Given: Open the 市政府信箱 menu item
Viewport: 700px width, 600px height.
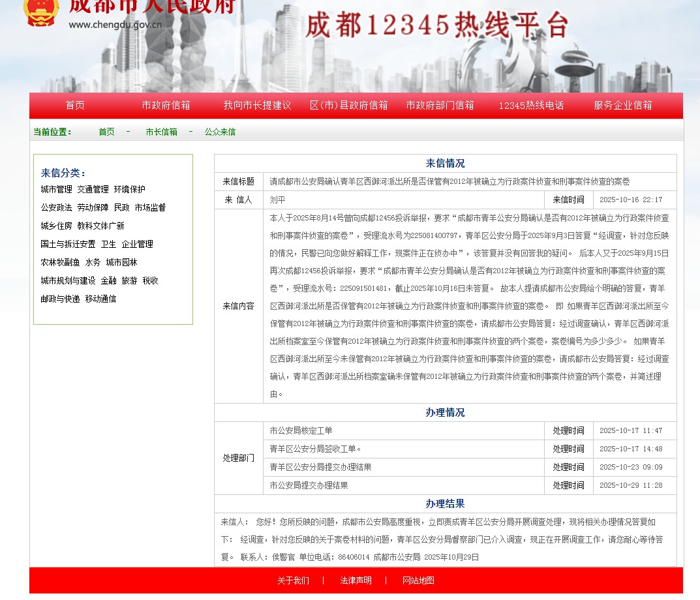Looking at the screenshot, I should [x=166, y=106].
